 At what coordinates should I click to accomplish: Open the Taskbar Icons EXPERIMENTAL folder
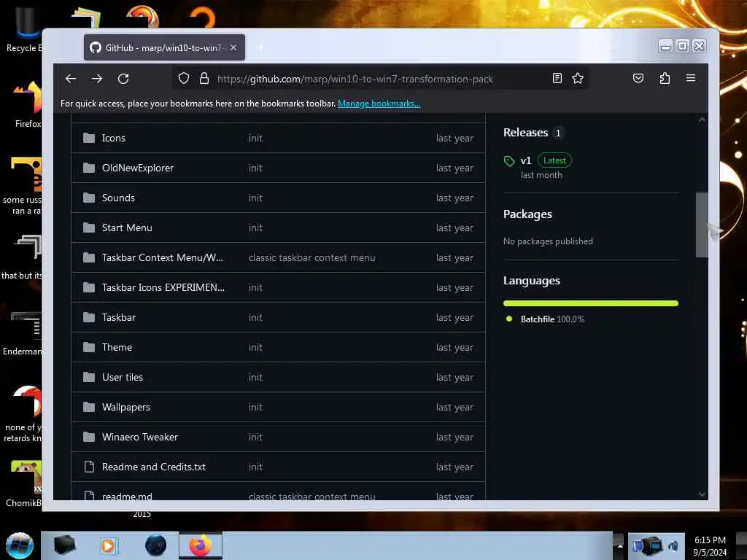pos(163,287)
